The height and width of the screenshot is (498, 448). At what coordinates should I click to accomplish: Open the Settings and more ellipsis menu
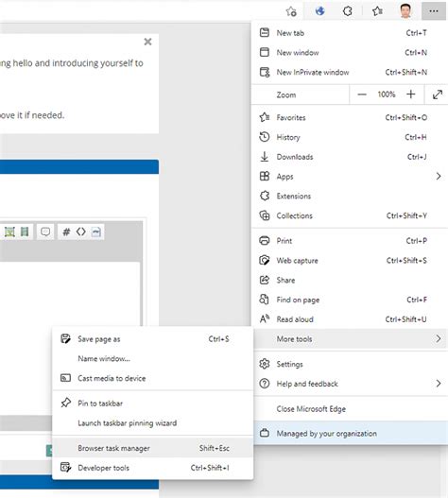[434, 11]
